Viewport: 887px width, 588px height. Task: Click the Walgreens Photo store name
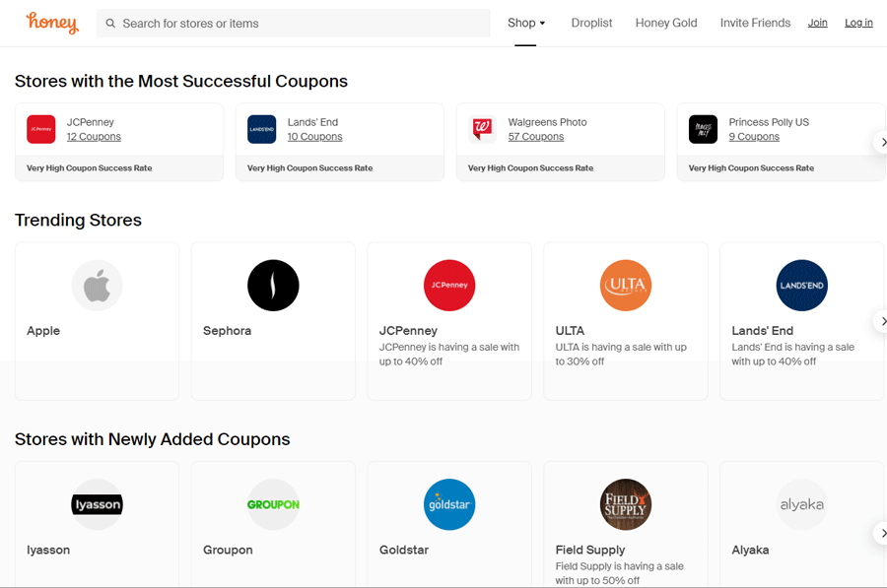point(548,122)
